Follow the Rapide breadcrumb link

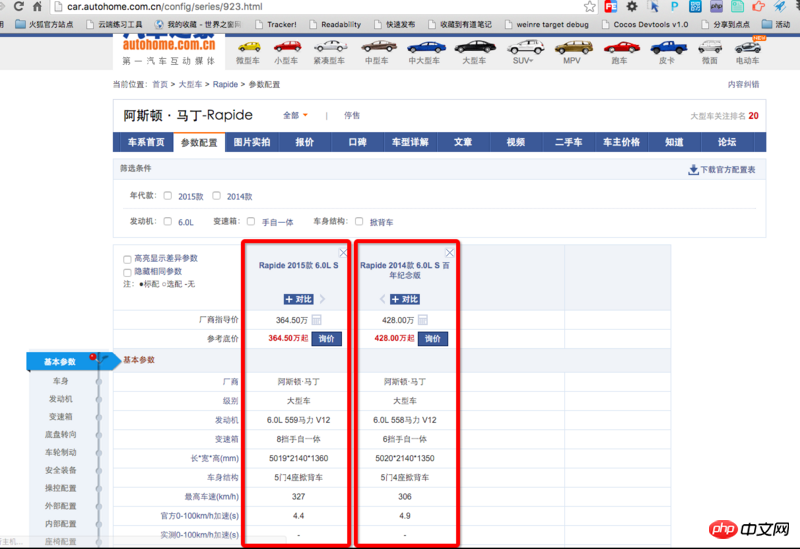(x=226, y=84)
